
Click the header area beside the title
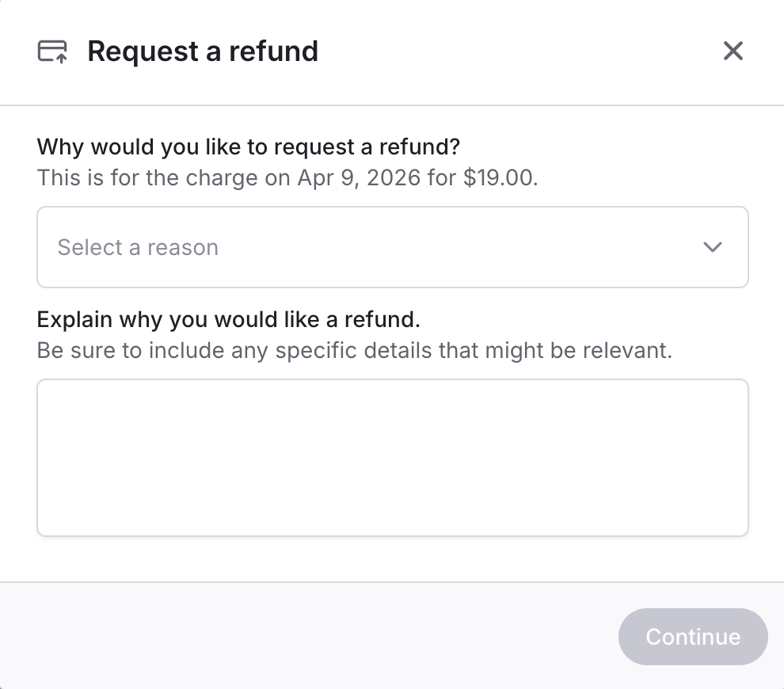coord(515,51)
